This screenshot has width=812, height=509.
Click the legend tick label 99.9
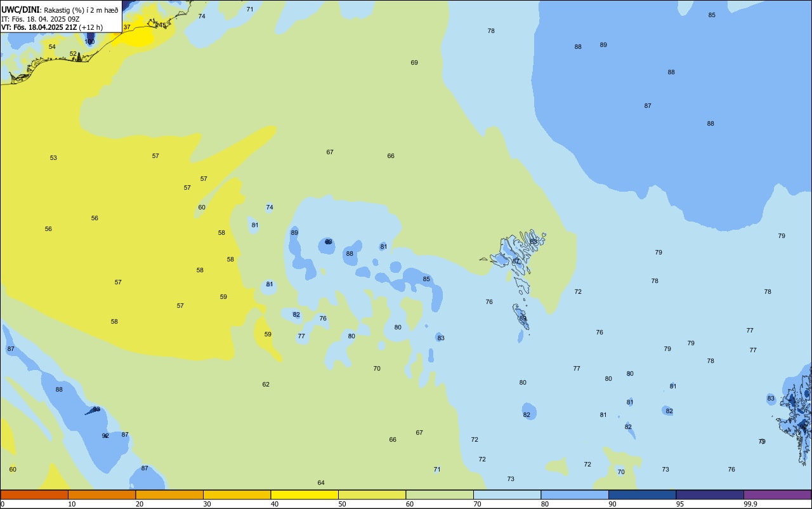pos(750,504)
